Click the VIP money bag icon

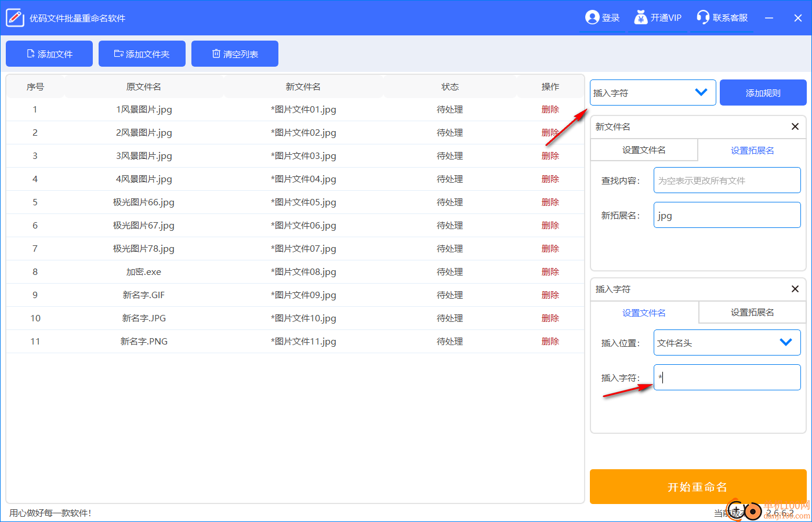640,17
